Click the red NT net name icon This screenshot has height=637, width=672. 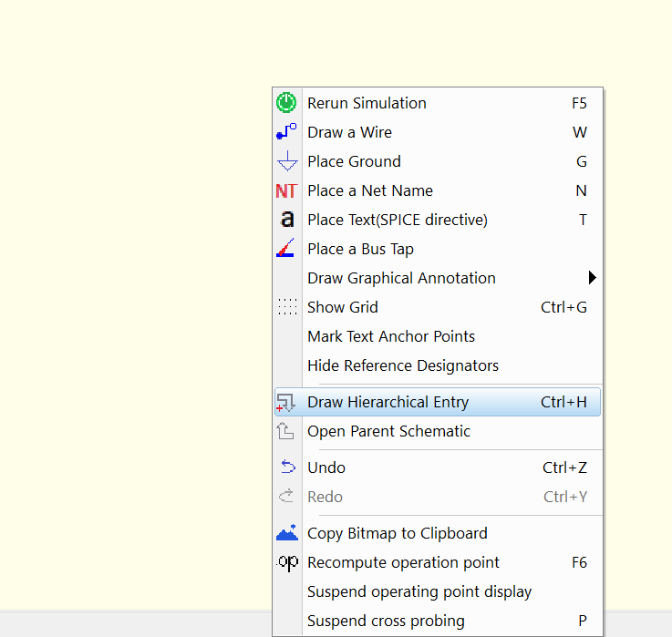tap(286, 190)
